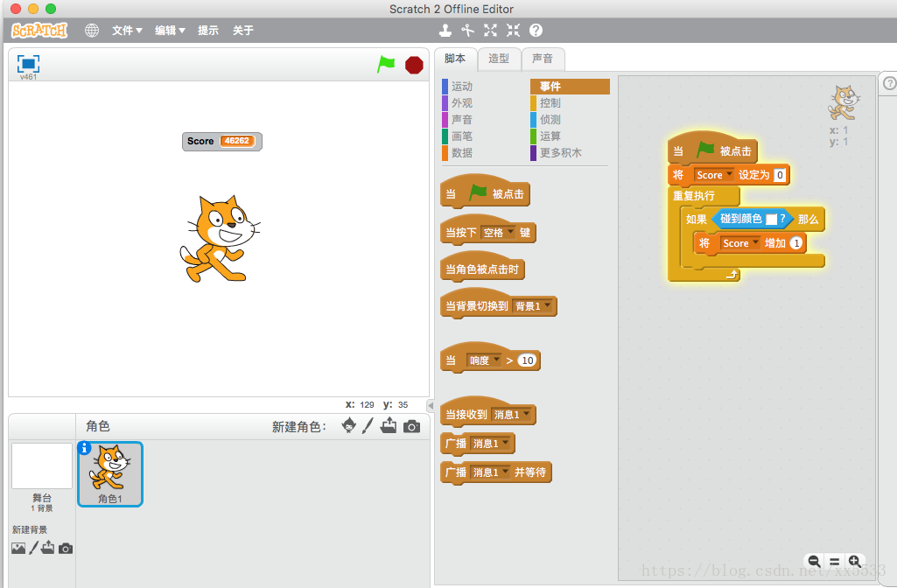Open the language globe menu
This screenshot has width=897, height=588.
coord(92,31)
